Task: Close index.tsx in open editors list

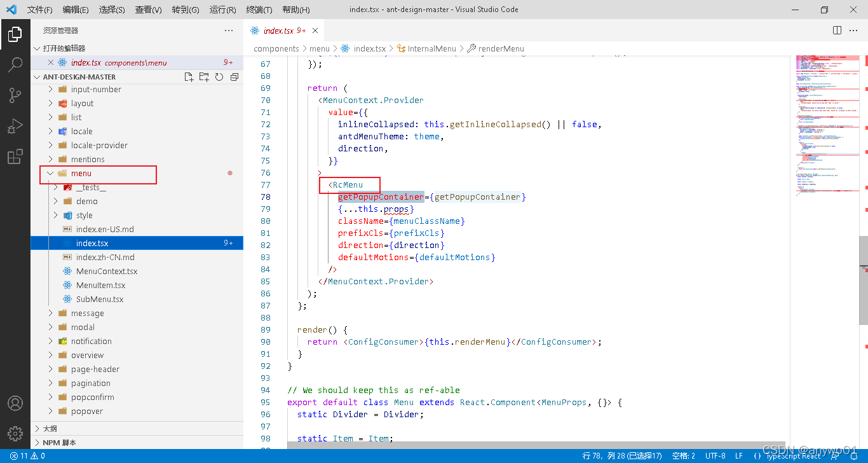Action: [x=51, y=62]
